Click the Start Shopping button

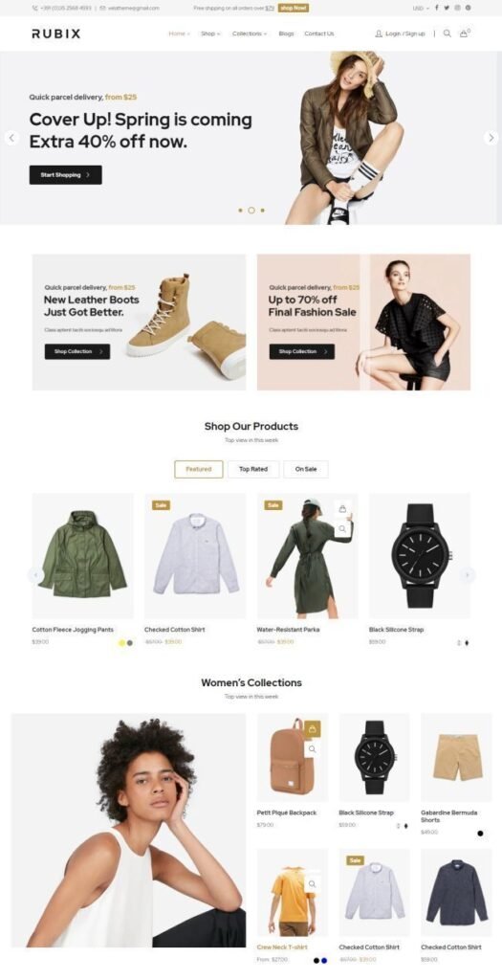point(66,175)
